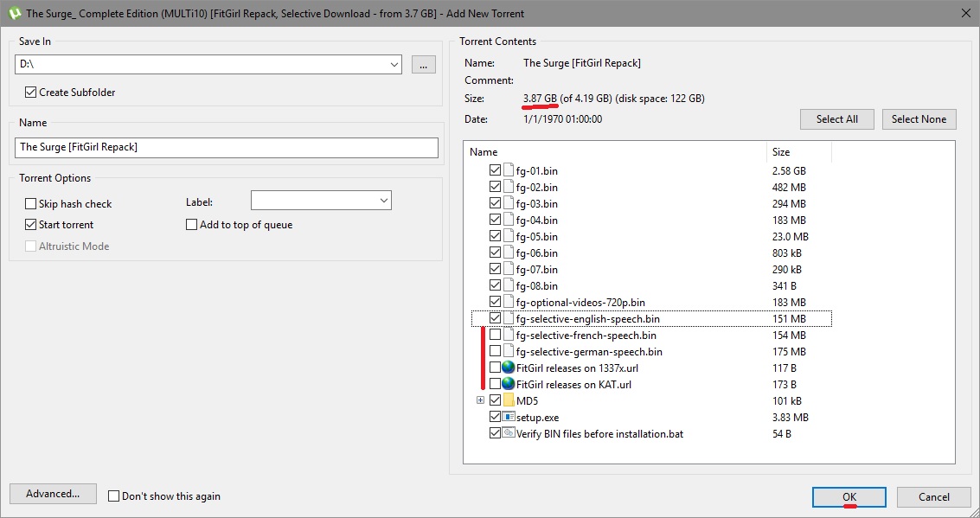The image size is (980, 518).
Task: Click the 3.83 MB size of setup.exe
Action: pos(791,418)
